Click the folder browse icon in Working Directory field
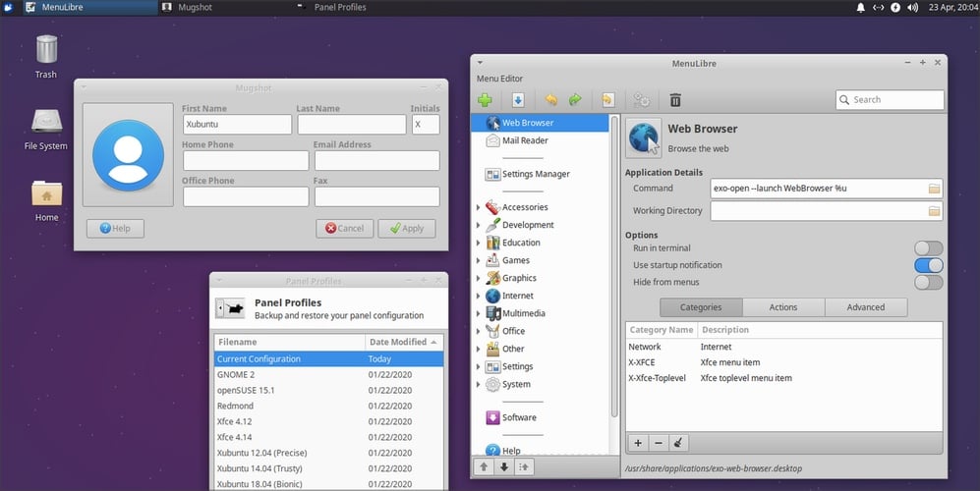Screen dimensions: 980x491 [934, 211]
